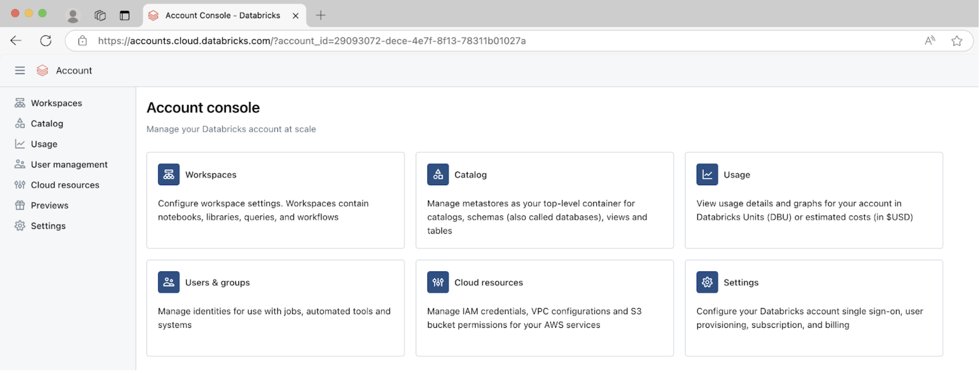
Task: Close the Account Console tab
Action: pyautogui.click(x=296, y=15)
